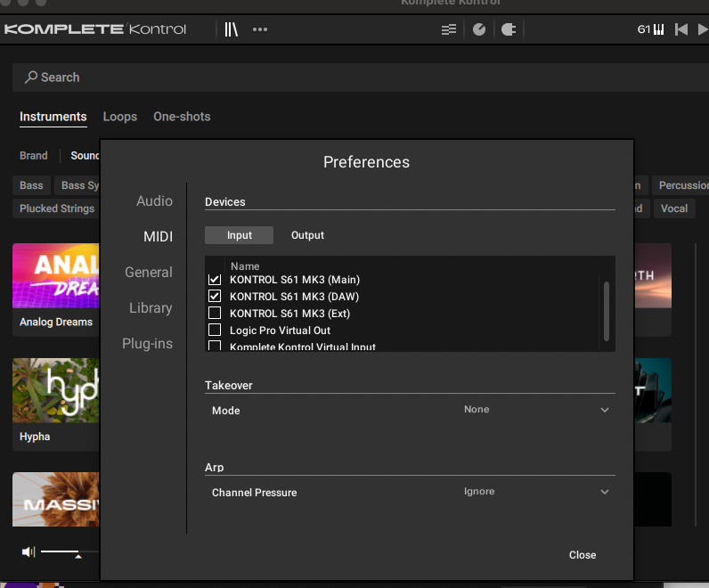
Task: Filter by Plucked Strings tag
Action: pyautogui.click(x=56, y=208)
